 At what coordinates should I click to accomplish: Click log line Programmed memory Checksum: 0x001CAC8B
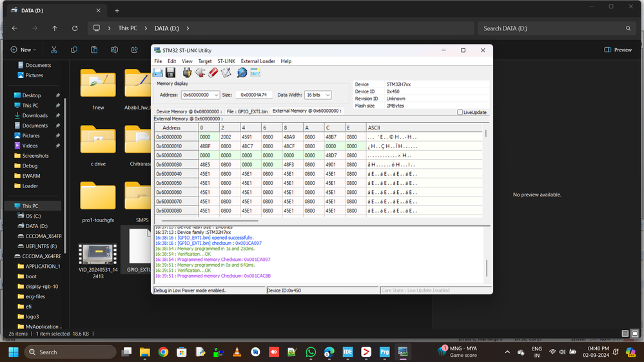coord(213,276)
